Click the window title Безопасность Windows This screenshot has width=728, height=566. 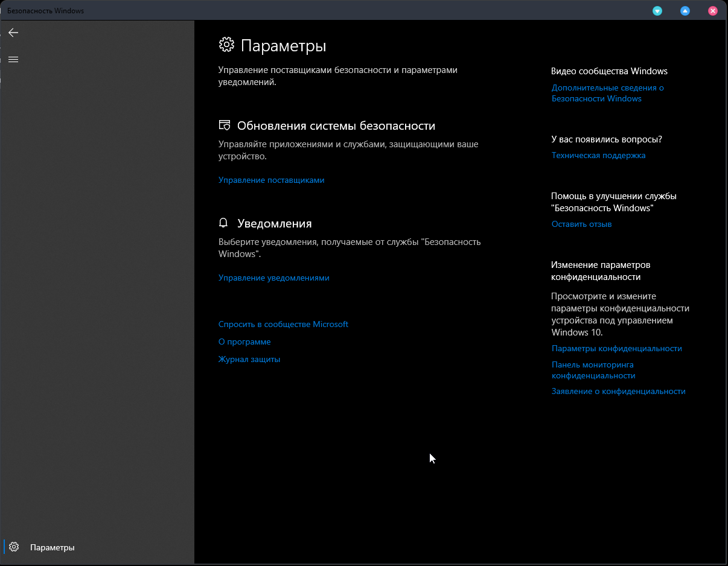point(45,11)
